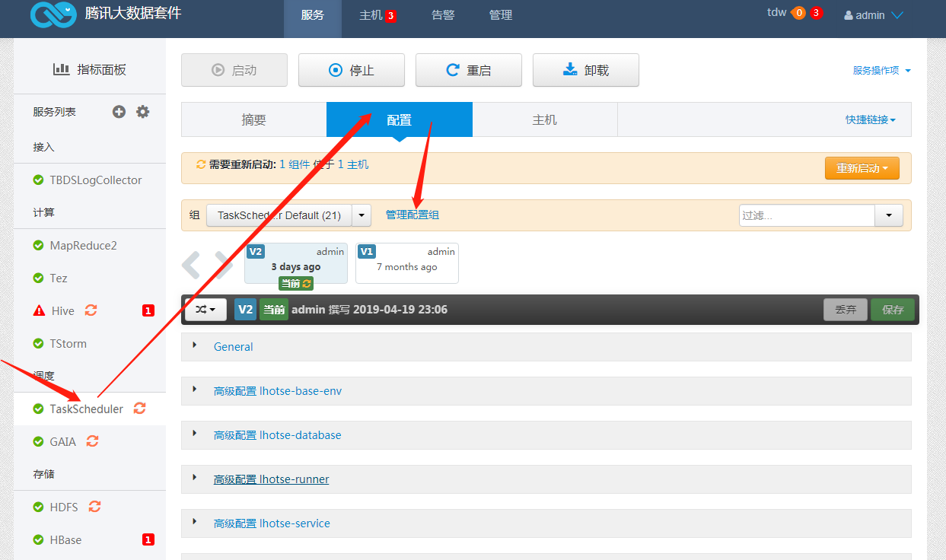Expand 高级配置 lhotse-runner section
Viewport: 946px width, 560px height.
[x=546, y=479]
